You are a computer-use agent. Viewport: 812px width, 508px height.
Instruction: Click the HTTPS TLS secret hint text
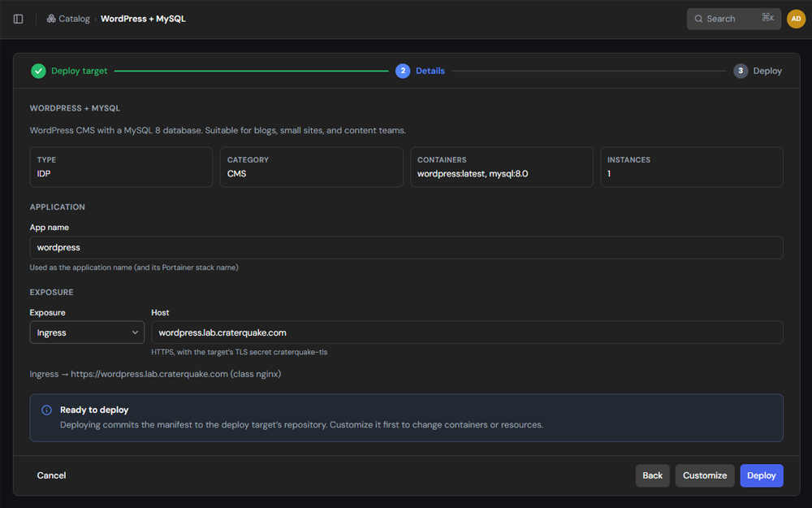tap(240, 352)
